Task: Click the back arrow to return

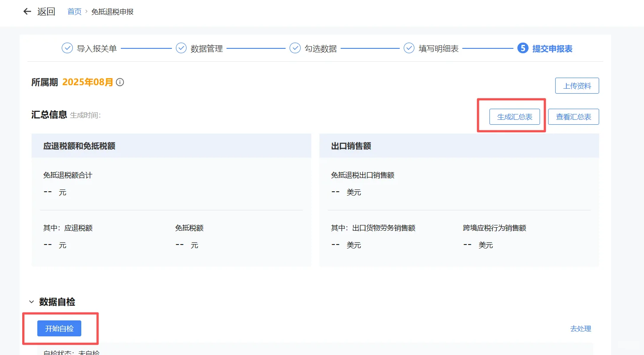Action: click(27, 11)
